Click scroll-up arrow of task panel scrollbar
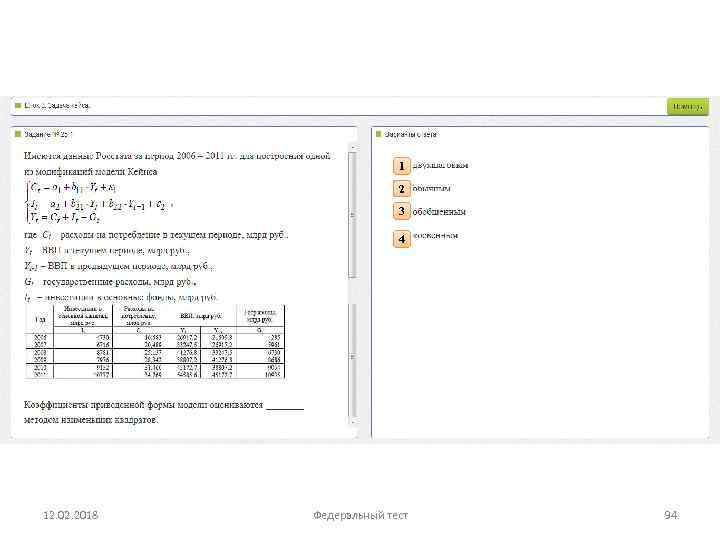The image size is (720, 540). coord(352,147)
